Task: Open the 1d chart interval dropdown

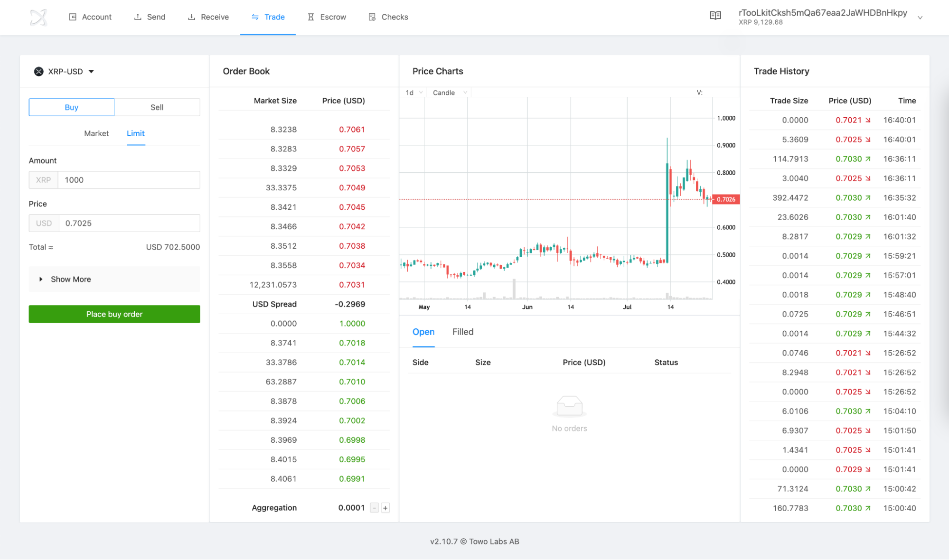Action: pyautogui.click(x=413, y=92)
